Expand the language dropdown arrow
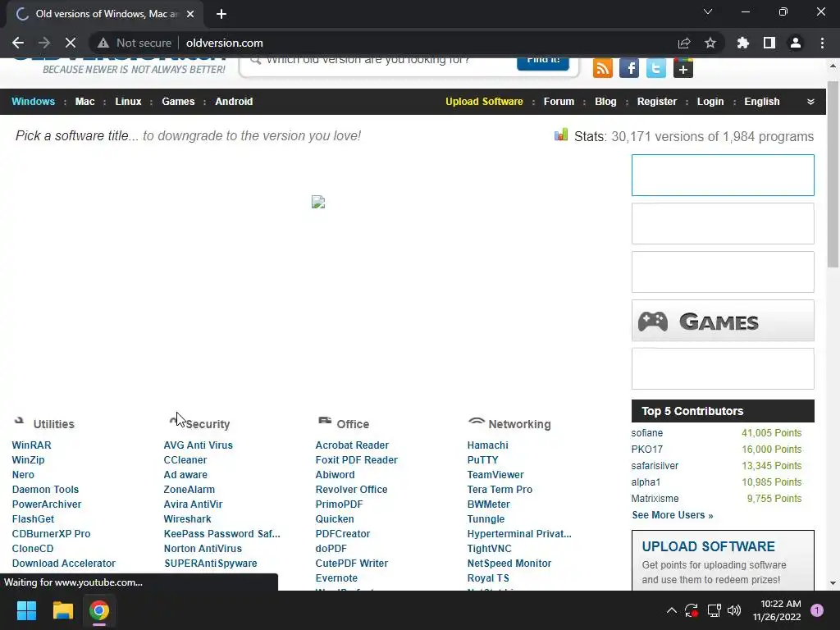This screenshot has width=840, height=630. click(x=810, y=102)
